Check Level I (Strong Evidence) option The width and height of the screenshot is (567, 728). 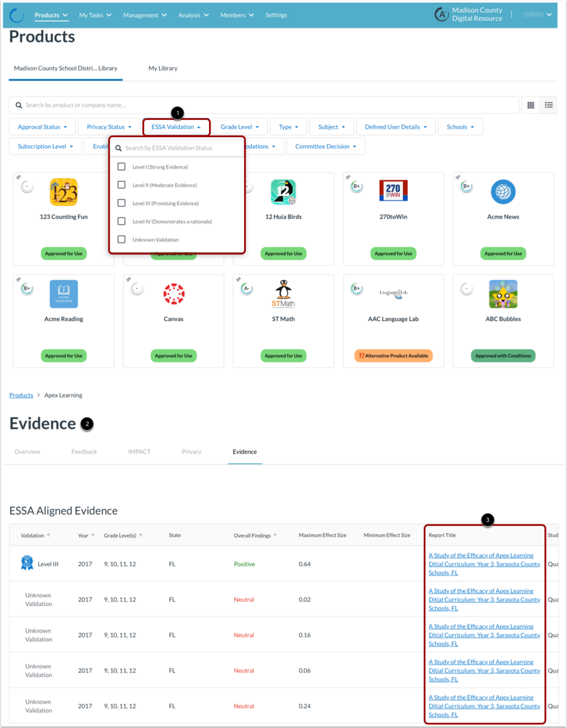121,166
